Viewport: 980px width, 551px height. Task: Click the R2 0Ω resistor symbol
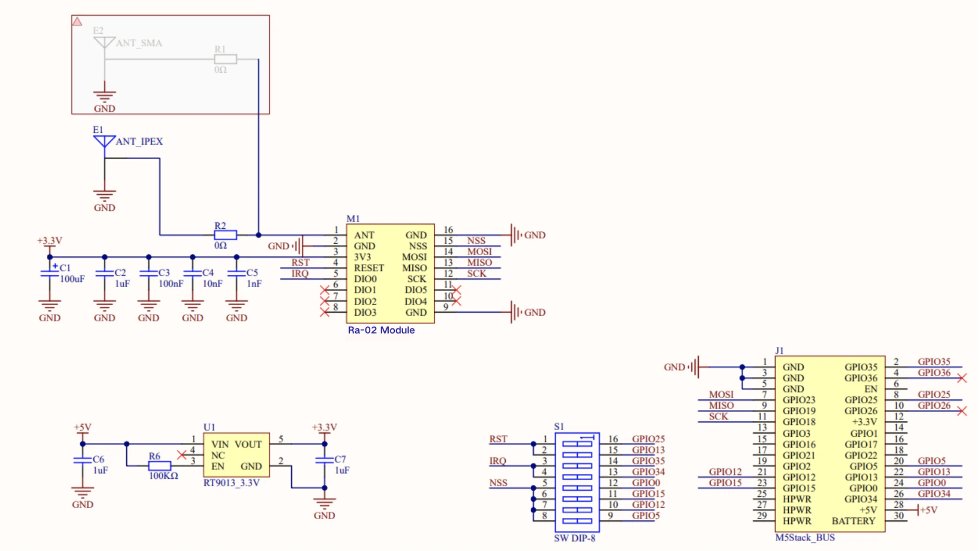tap(225, 235)
